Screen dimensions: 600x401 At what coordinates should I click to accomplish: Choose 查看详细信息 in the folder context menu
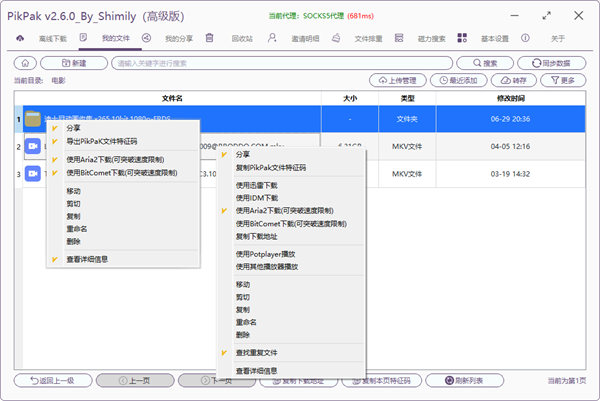(123, 259)
